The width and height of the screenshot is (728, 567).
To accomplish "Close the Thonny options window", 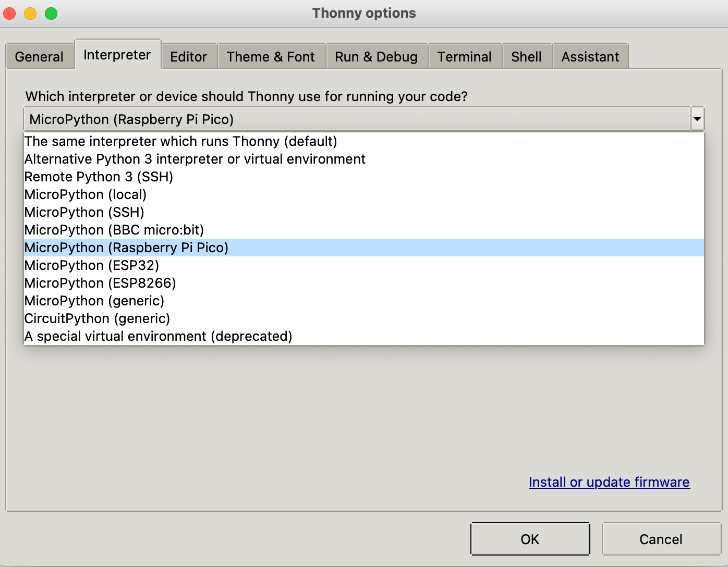I will point(9,13).
